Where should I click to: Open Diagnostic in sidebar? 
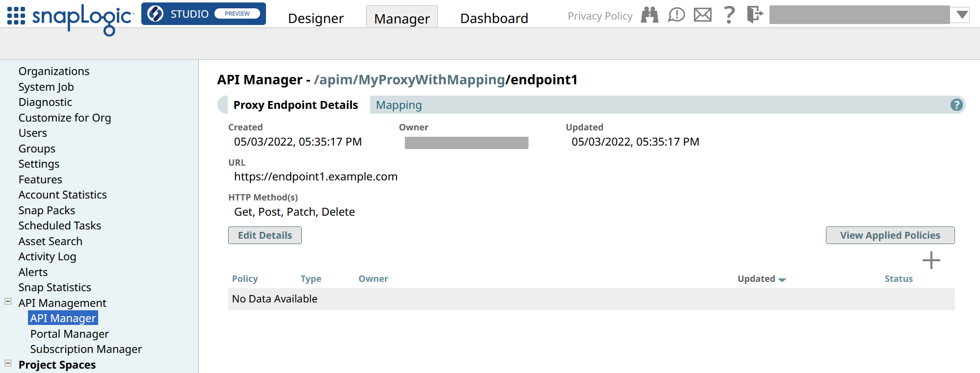coord(45,102)
